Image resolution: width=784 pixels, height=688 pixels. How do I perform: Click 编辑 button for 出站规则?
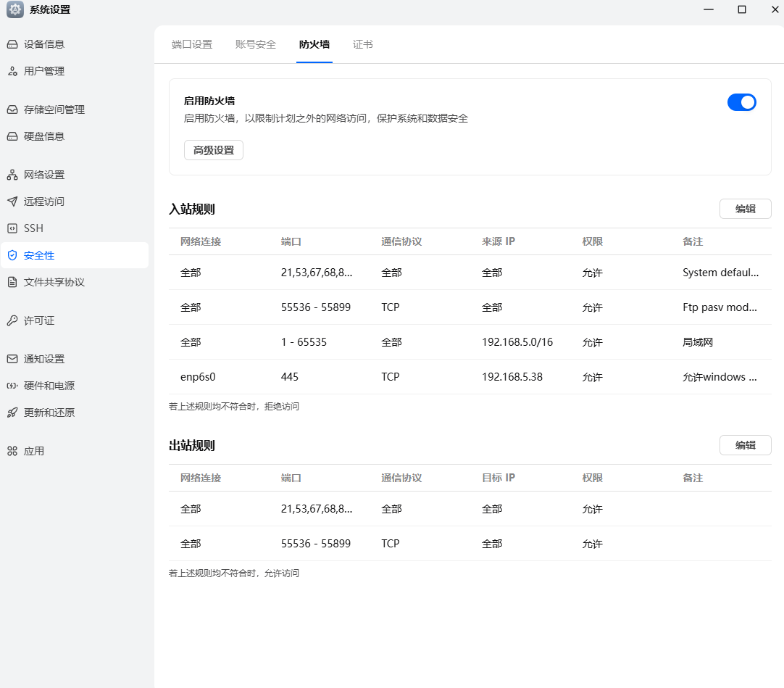[x=745, y=445]
